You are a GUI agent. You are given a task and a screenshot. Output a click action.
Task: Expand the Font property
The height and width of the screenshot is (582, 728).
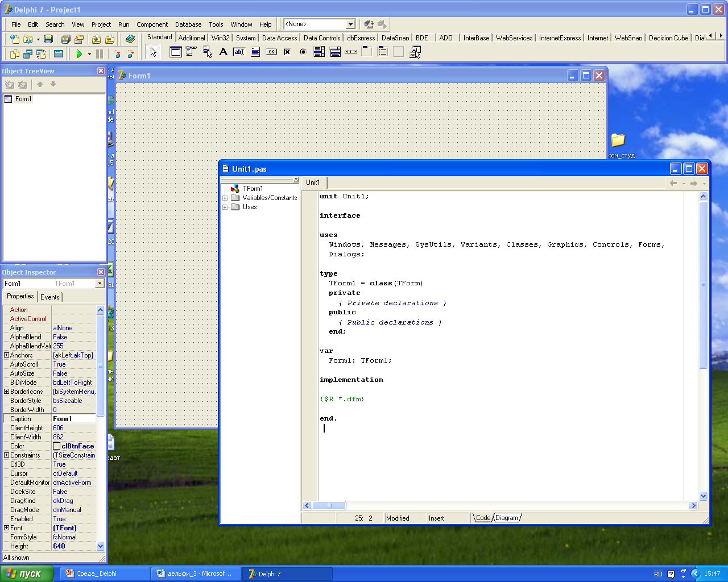tap(6, 528)
